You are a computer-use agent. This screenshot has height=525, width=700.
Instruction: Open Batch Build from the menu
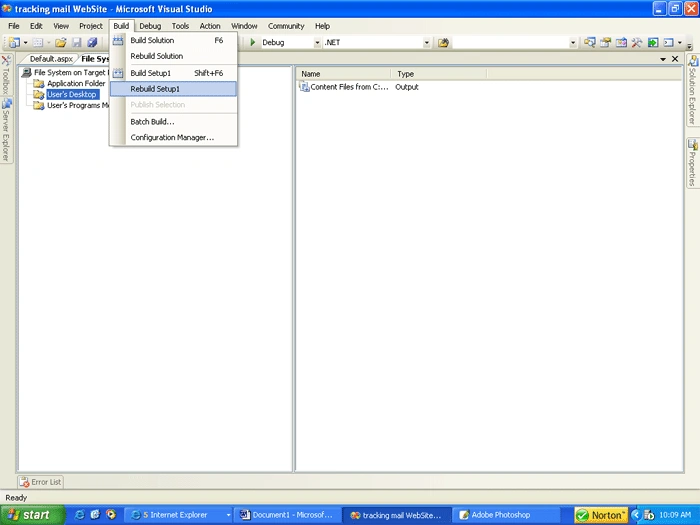(174, 121)
